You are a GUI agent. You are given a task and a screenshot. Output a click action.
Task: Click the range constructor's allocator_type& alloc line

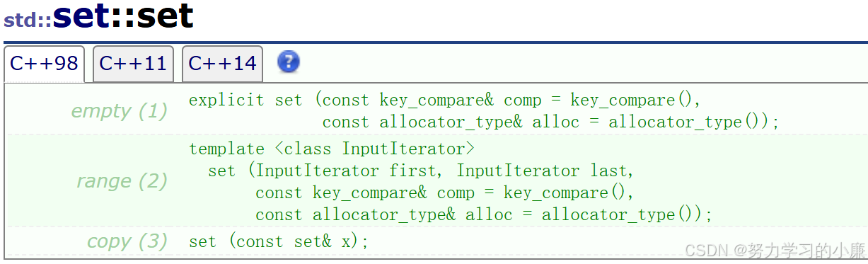point(484,215)
